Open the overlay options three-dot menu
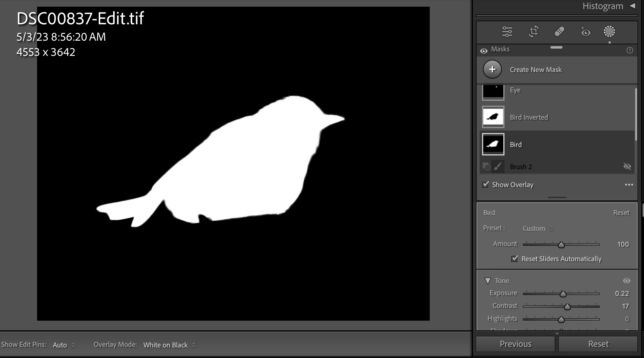Image resolution: width=644 pixels, height=358 pixels. coord(629,185)
